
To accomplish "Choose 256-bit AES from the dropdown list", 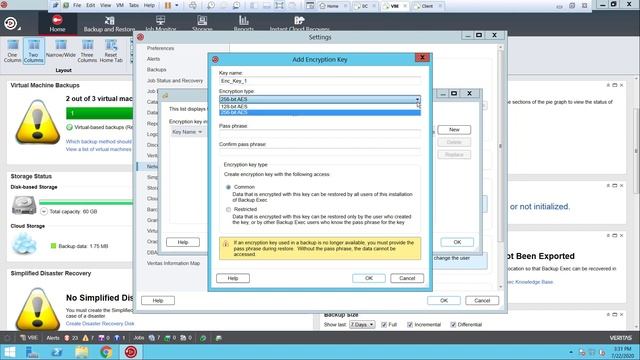I will coord(320,112).
